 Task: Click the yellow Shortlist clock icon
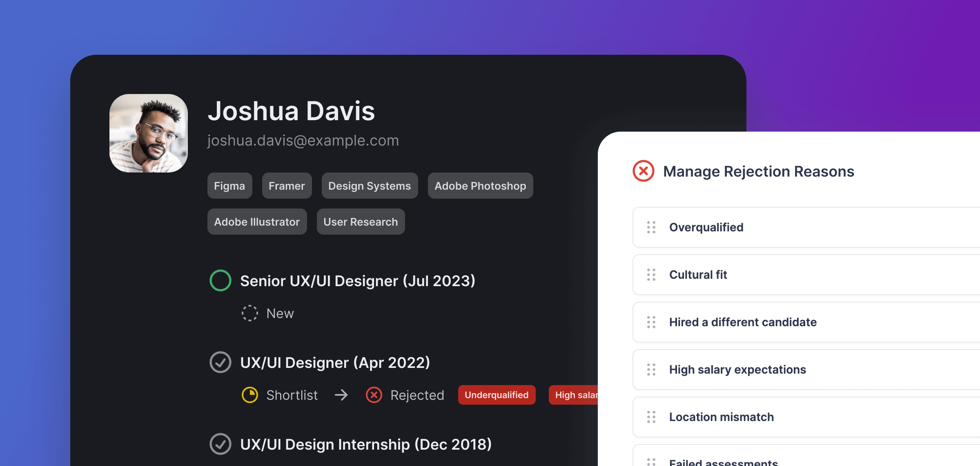click(x=250, y=395)
